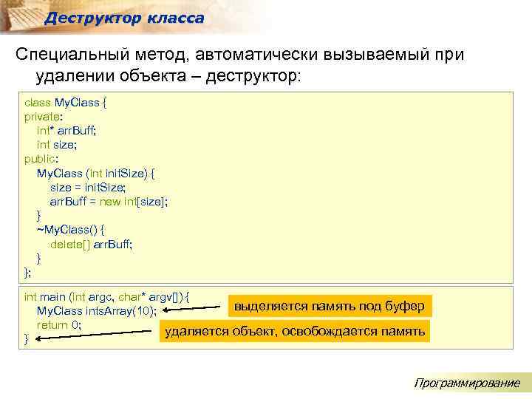Click the line 'Специальный метод, автоматически вызываемый при'
The image size is (532, 399).
[239, 54]
